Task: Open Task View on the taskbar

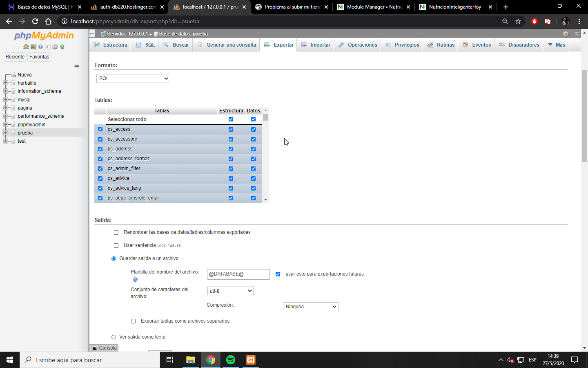Action: [170, 360]
